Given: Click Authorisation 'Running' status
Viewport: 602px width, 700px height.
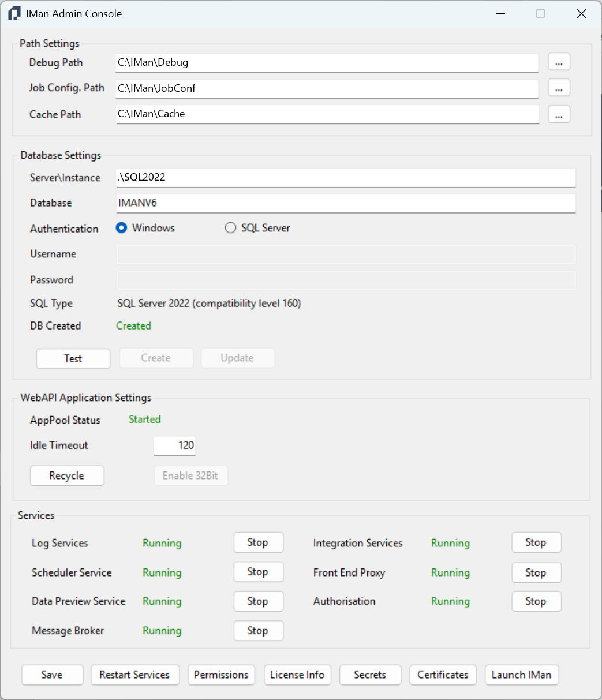Looking at the screenshot, I should (x=451, y=601).
